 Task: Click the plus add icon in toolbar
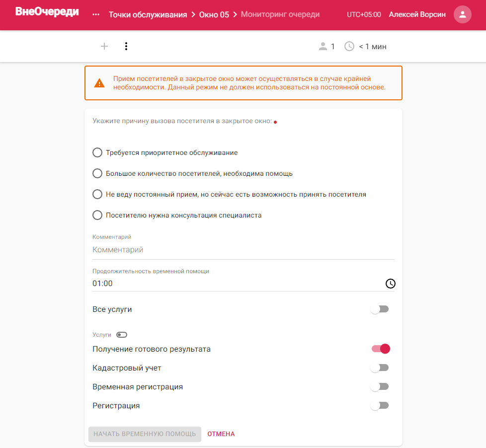point(104,47)
